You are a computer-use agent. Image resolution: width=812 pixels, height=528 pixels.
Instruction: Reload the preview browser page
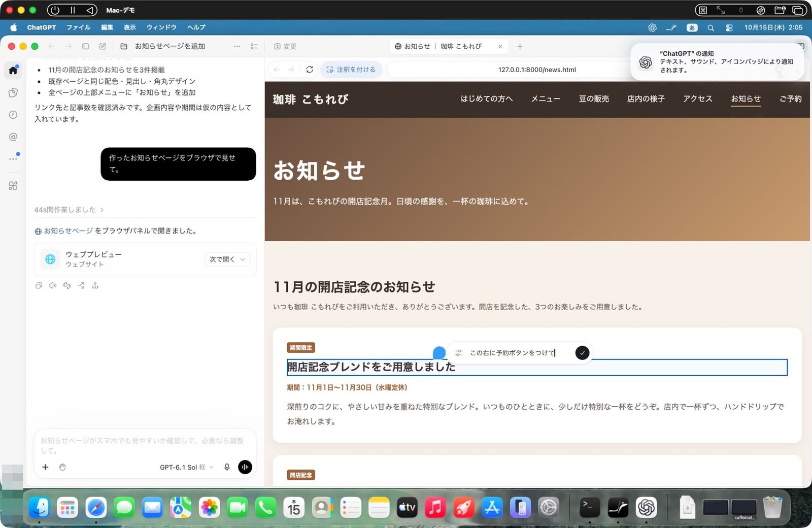coord(310,70)
